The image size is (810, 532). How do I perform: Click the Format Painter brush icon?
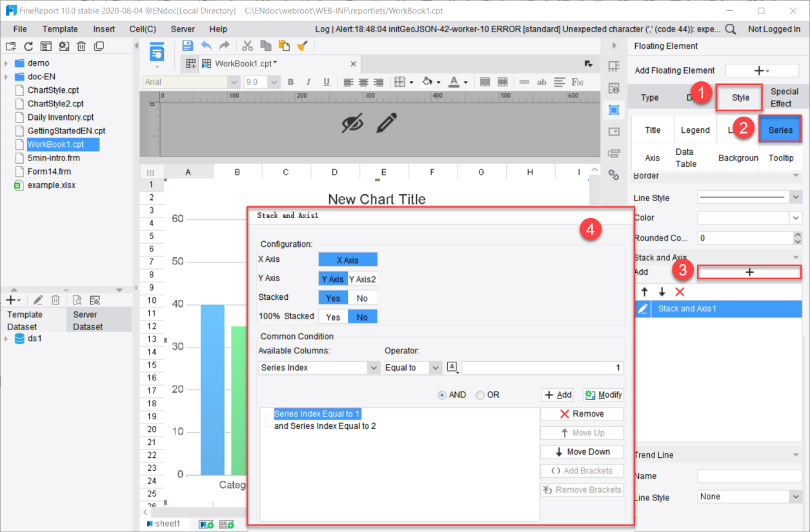(302, 45)
